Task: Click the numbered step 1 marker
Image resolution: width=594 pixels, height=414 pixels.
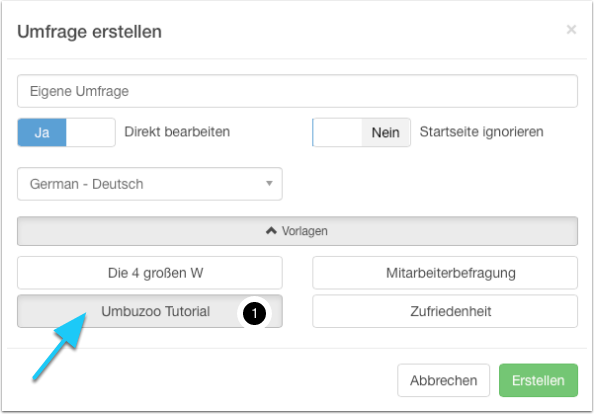Action: 254,313
